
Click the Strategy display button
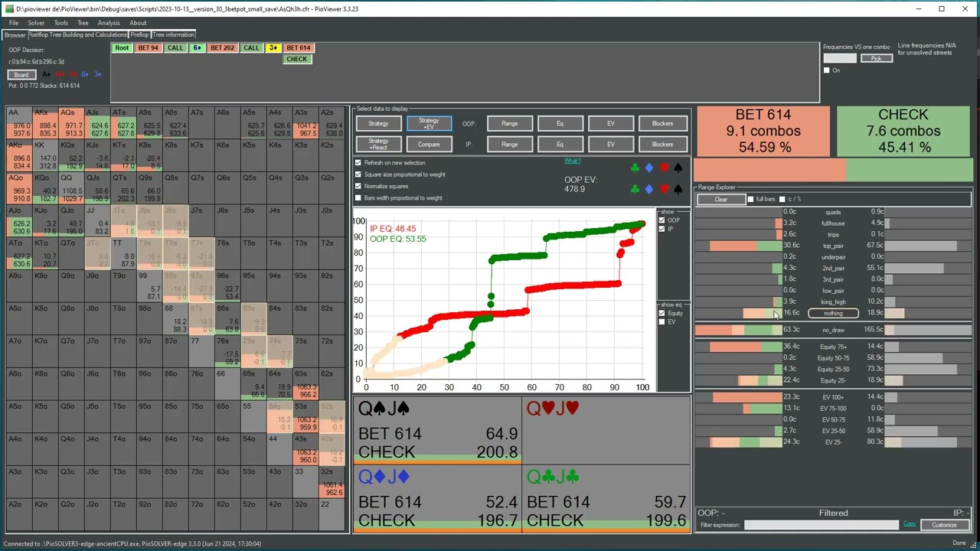[x=378, y=123]
